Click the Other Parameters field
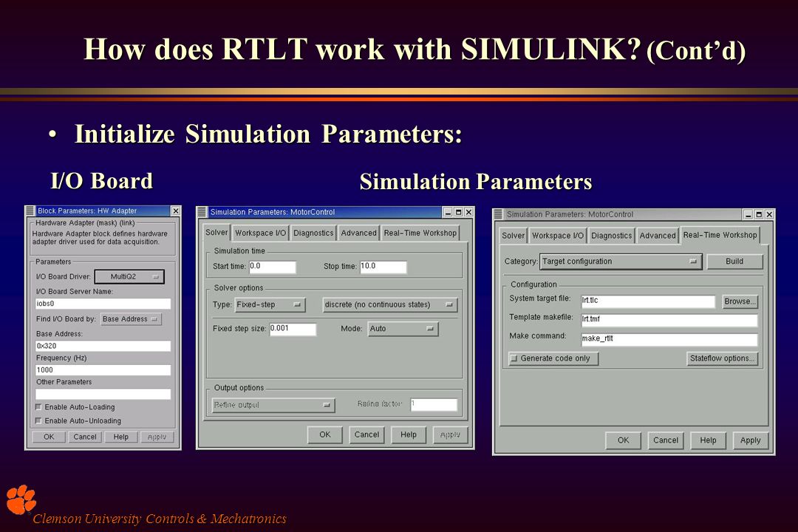This screenshot has height=532, width=798. [x=103, y=394]
